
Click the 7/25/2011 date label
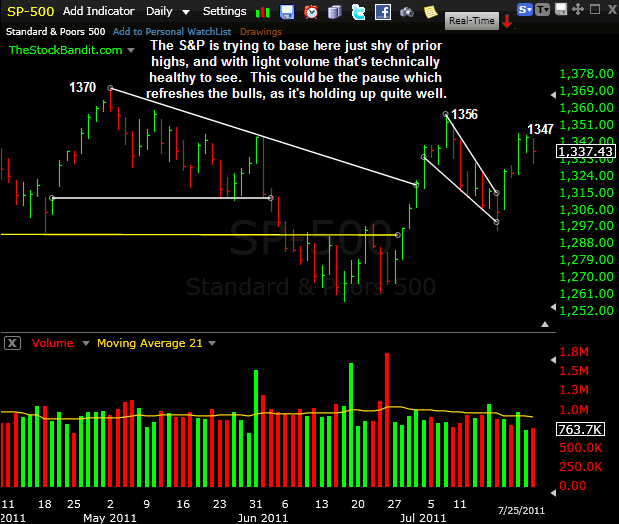pos(521,510)
